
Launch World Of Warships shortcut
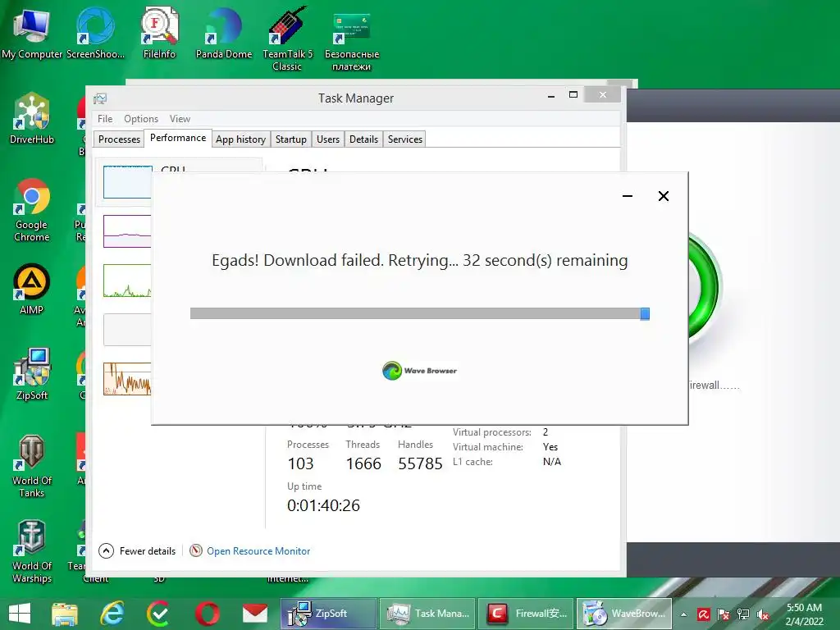[32, 552]
